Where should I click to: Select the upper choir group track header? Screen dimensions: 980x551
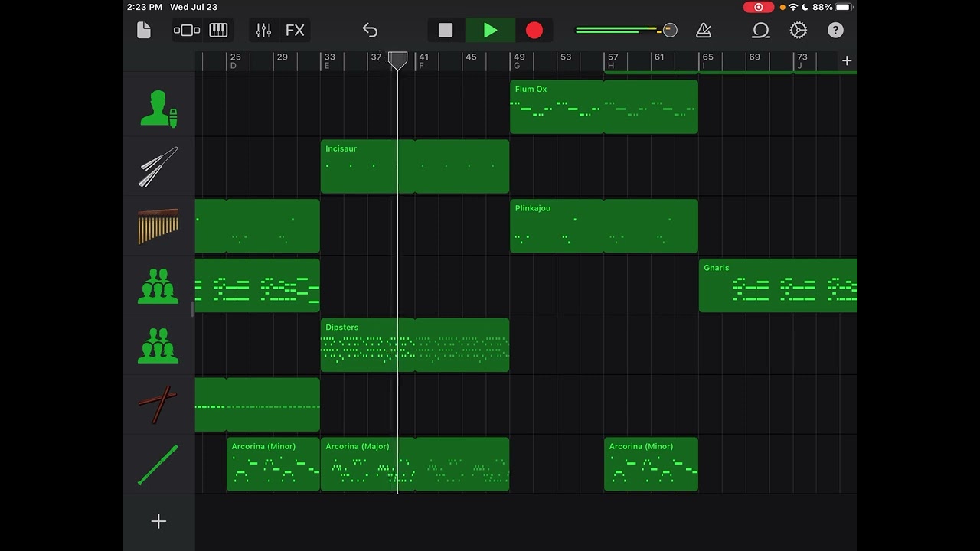click(x=158, y=285)
